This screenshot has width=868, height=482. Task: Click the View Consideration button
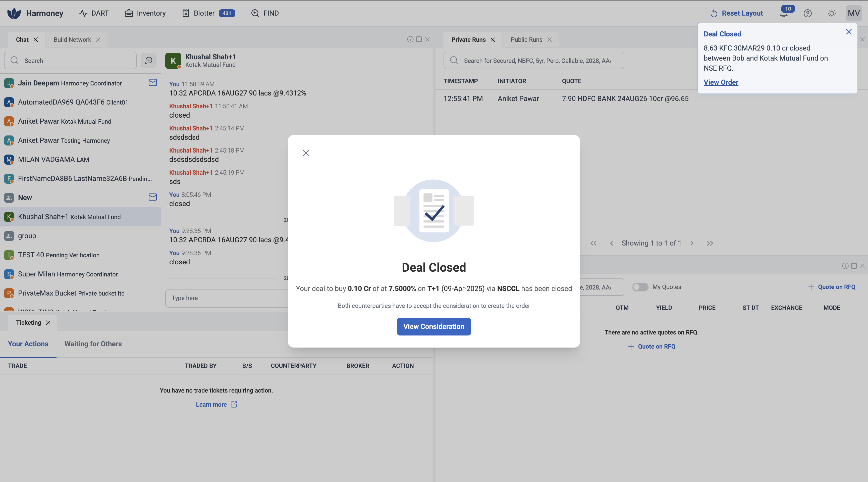point(434,326)
